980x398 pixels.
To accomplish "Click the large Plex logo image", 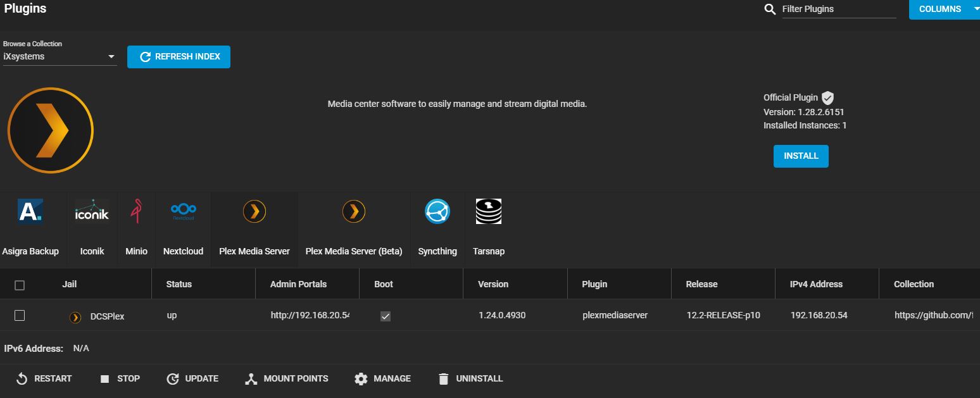I will 51,130.
